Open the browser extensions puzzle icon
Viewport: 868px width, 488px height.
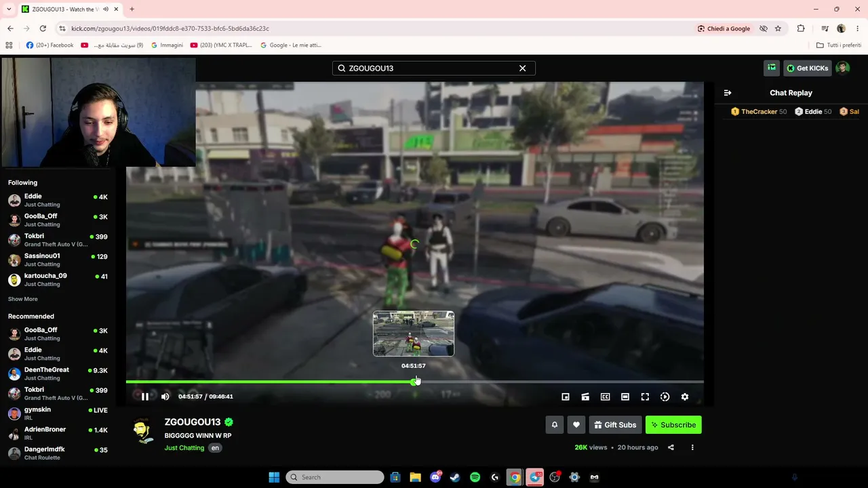pos(801,28)
